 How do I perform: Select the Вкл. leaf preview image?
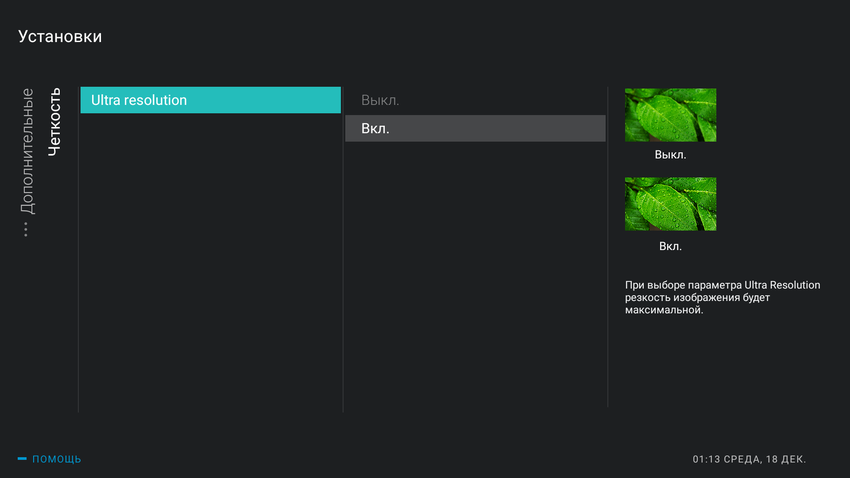click(670, 204)
